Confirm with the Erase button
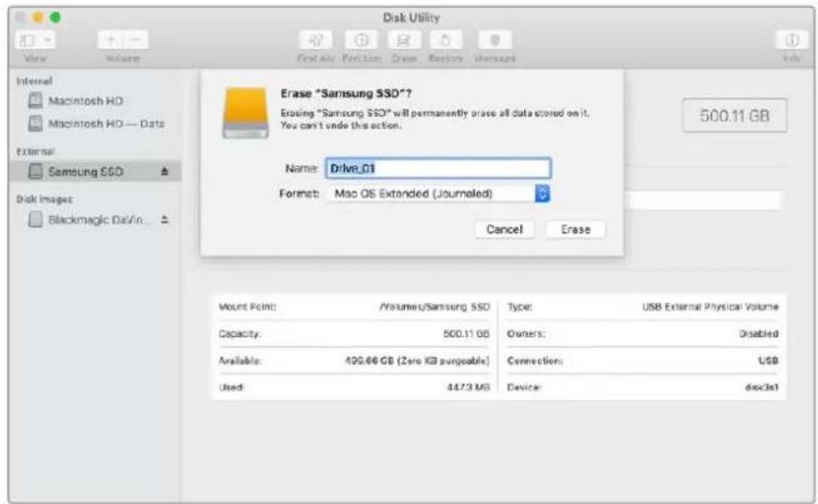The image size is (818, 504). tap(576, 229)
